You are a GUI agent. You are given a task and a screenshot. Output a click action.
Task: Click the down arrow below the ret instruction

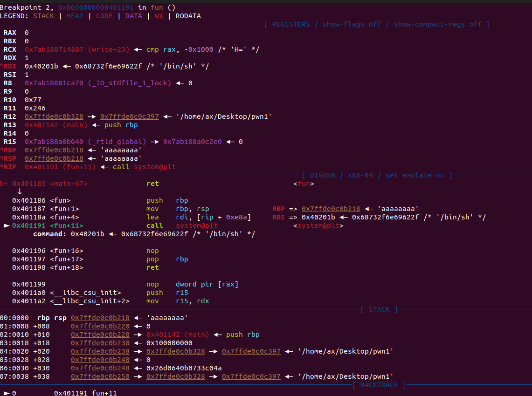tap(20, 191)
